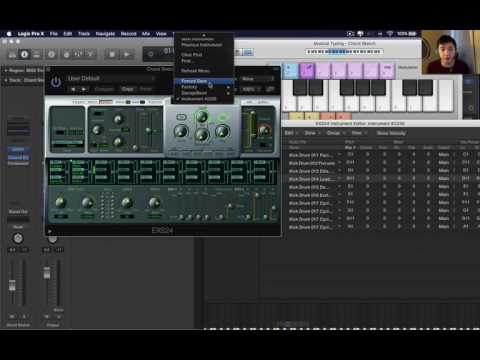Open the Zone menu in Instrument Editor
This screenshot has height=360, width=480.
tap(312, 133)
